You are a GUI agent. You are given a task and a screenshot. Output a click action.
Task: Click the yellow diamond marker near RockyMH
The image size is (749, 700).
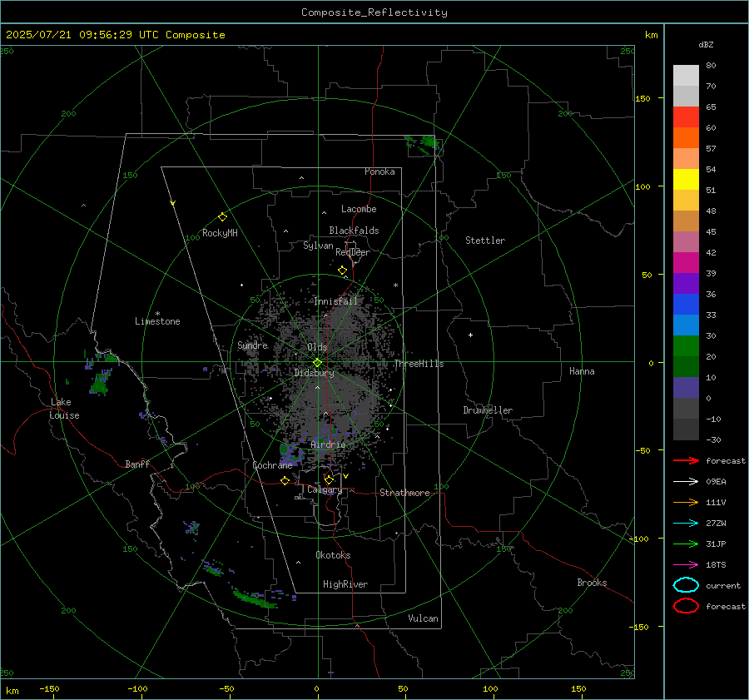[222, 217]
